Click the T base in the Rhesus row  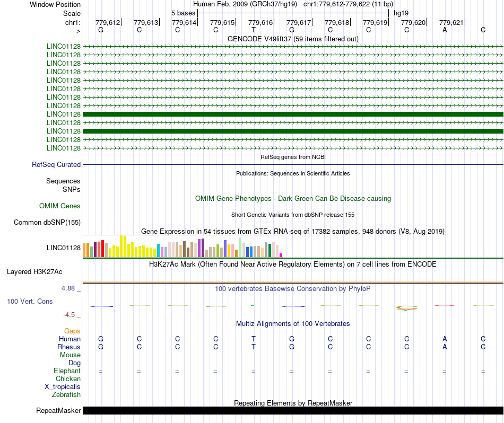pyautogui.click(x=254, y=347)
